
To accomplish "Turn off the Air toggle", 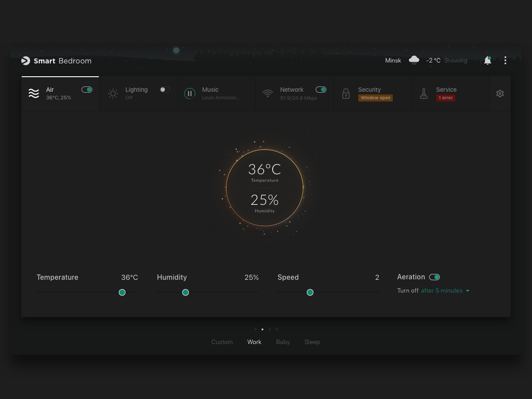I will [87, 90].
